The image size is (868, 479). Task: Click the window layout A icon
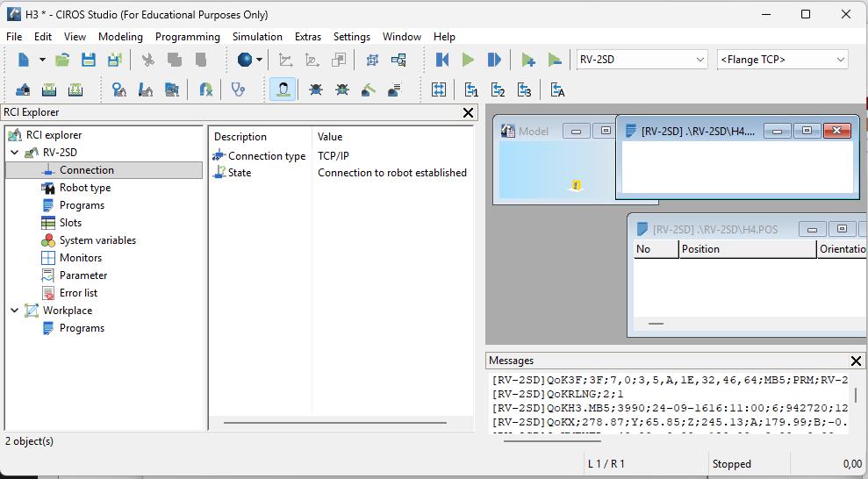pyautogui.click(x=557, y=89)
